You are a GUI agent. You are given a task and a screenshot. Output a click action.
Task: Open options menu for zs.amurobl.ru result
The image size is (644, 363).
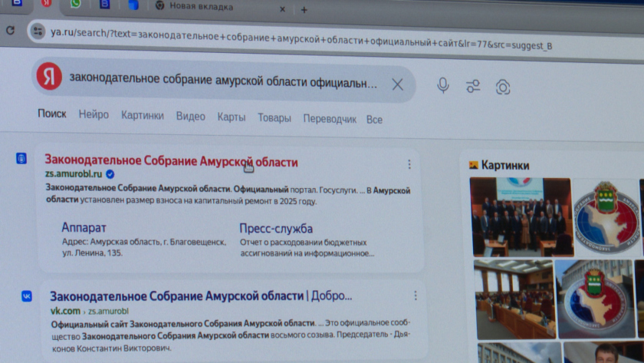(x=409, y=164)
